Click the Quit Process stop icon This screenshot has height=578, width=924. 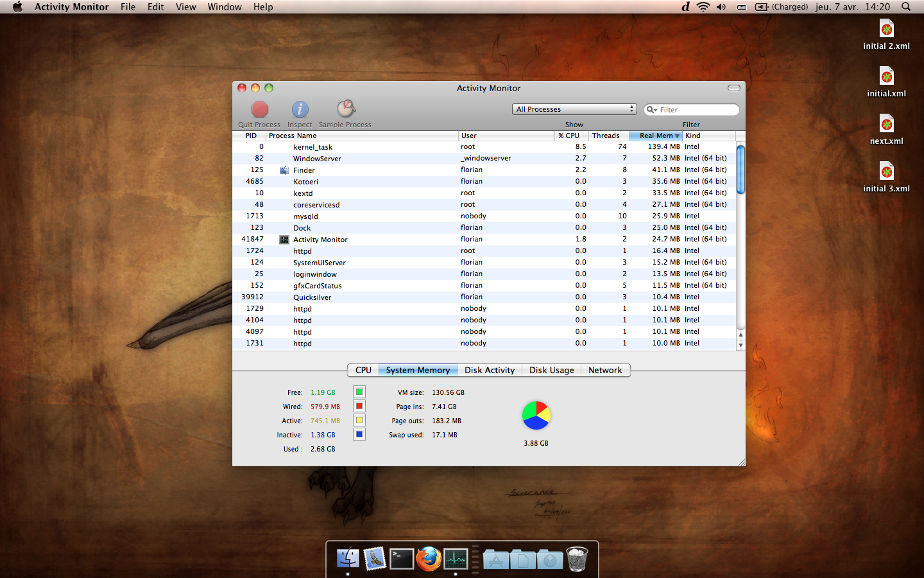coord(259,109)
